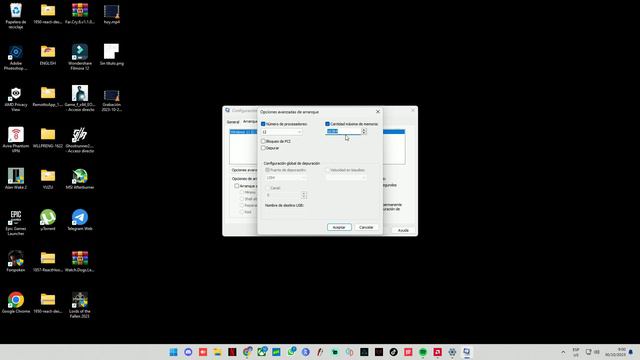Switch to the General tab in Configuración
640x360 pixels.
pos(233,122)
